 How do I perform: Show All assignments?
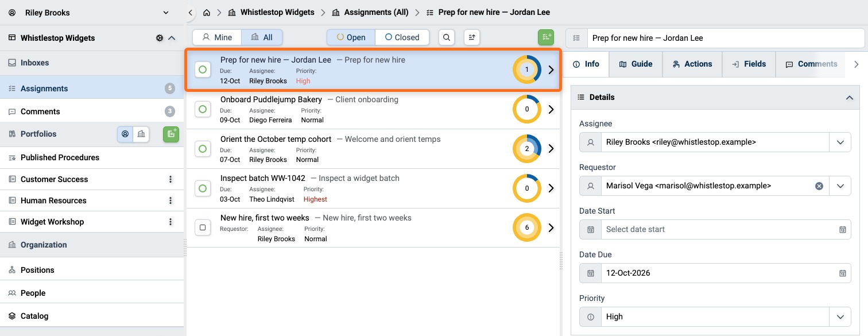click(x=262, y=37)
